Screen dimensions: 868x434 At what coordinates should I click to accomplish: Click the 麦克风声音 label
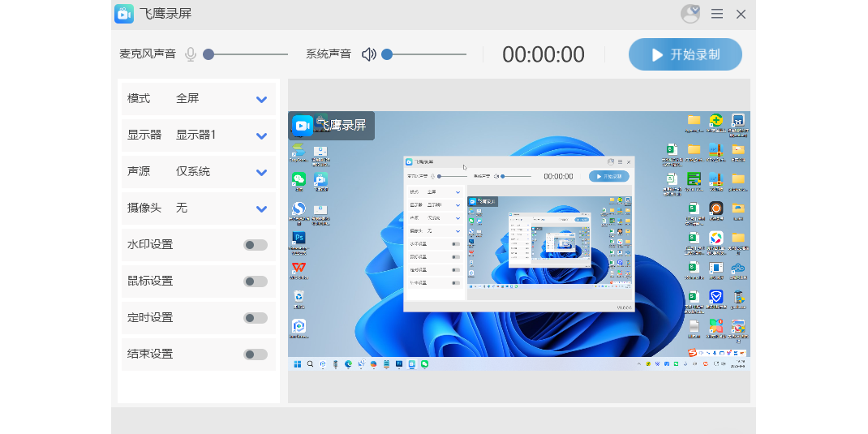[x=148, y=54]
